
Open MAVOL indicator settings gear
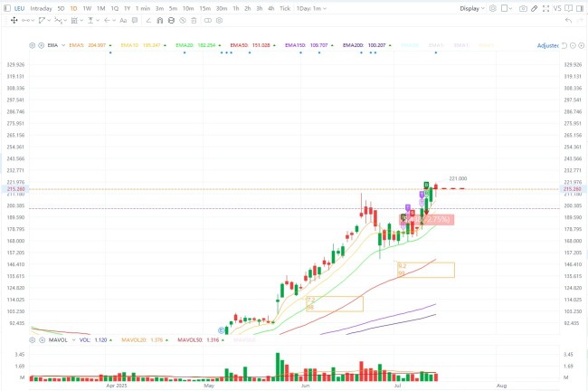point(33,340)
